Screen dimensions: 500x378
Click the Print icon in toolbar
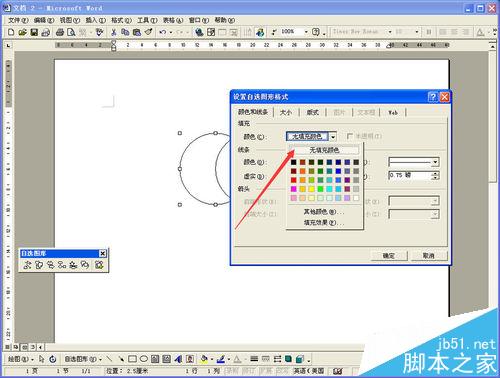tap(60, 32)
